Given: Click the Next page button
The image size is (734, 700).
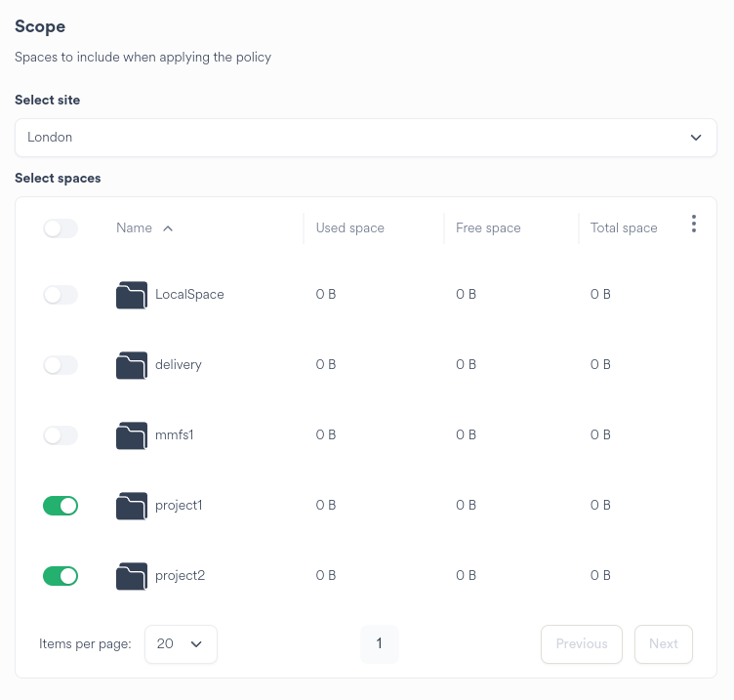Looking at the screenshot, I should pos(663,644).
